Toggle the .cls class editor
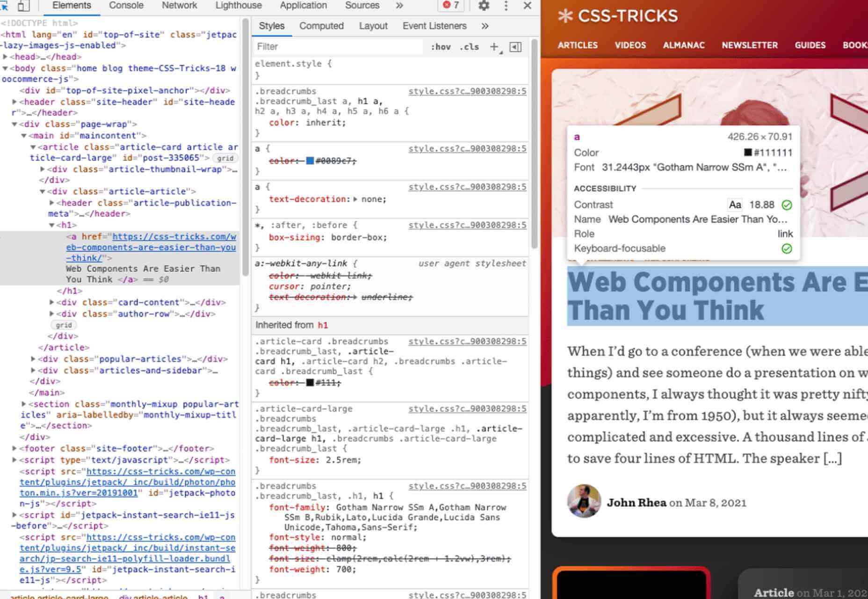This screenshot has height=599, width=868. coord(469,47)
